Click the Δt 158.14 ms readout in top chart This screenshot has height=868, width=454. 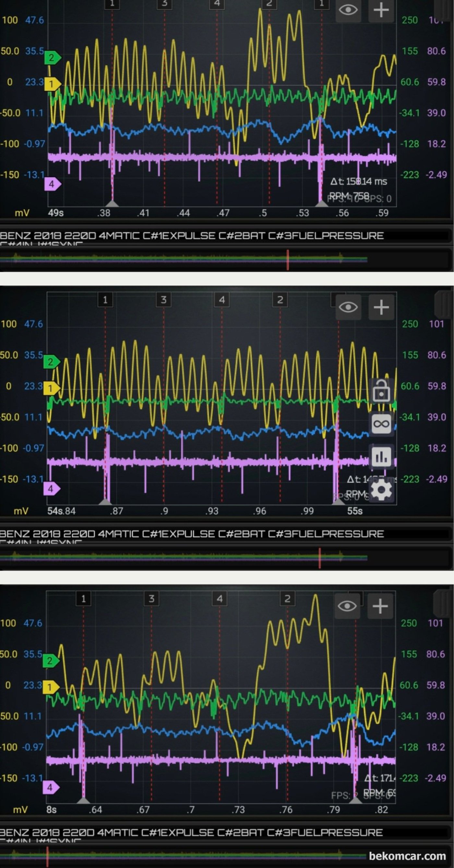(x=359, y=181)
